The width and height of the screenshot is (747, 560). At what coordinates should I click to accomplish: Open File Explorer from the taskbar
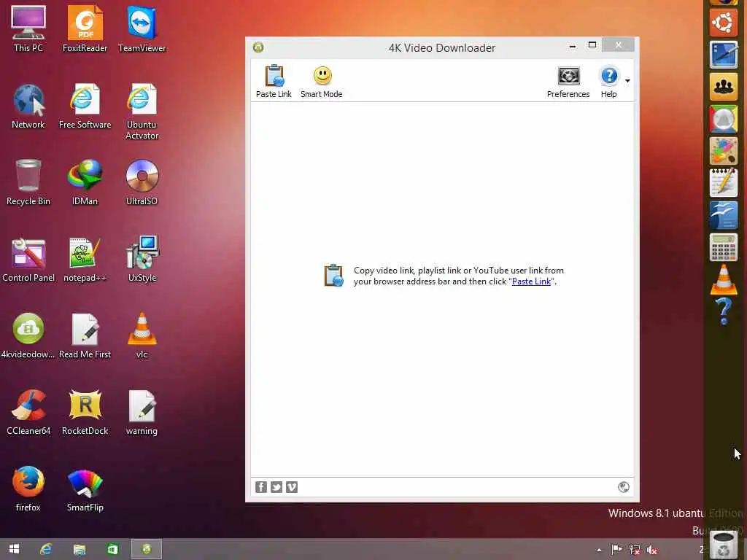click(79, 549)
